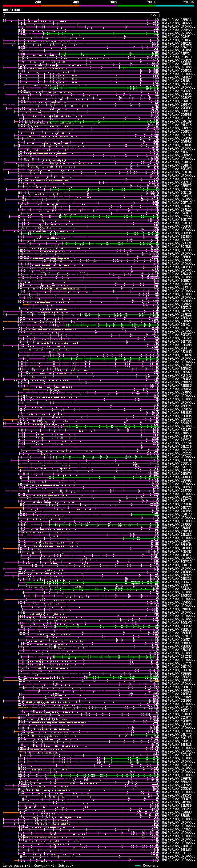The width and height of the screenshot is (197, 868).
Task: Open the UniRef100_B3N7T3 entry
Action: [177, 47]
